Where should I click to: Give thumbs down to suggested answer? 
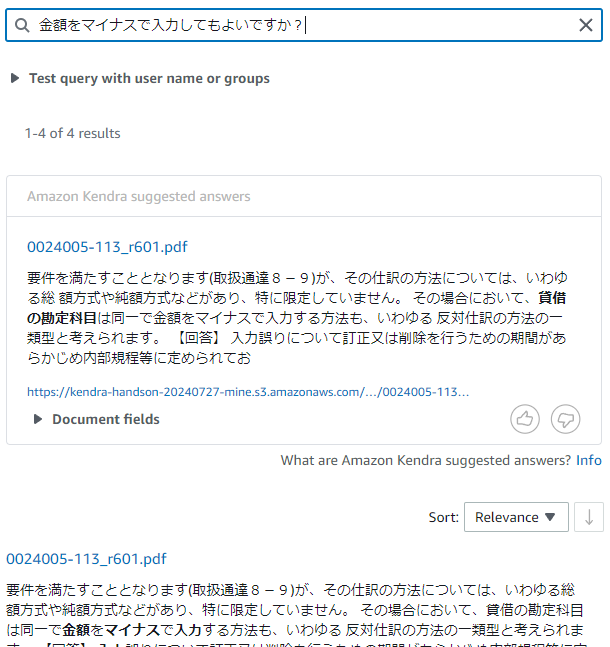(565, 419)
